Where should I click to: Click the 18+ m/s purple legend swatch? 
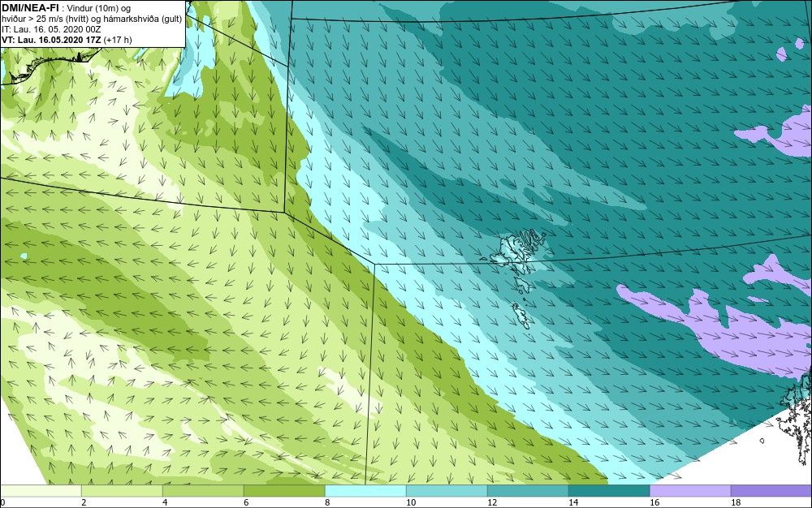[771, 490]
